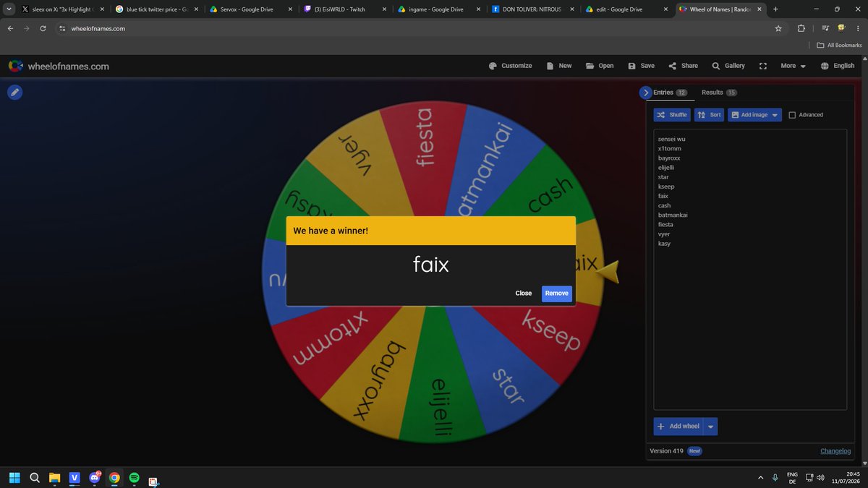Browse the Gallery
868x488 pixels.
(x=728, y=66)
